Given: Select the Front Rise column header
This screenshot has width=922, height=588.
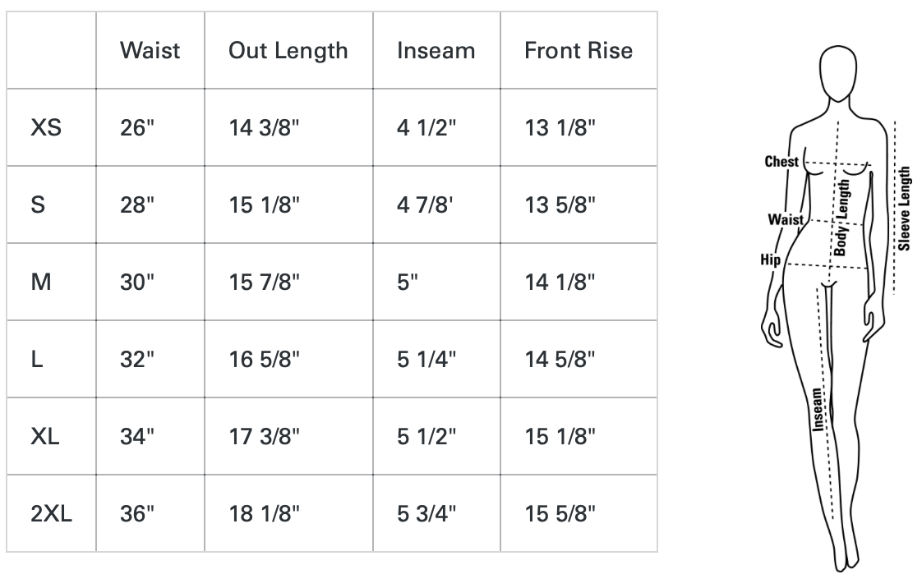Looking at the screenshot, I should coord(578,51).
